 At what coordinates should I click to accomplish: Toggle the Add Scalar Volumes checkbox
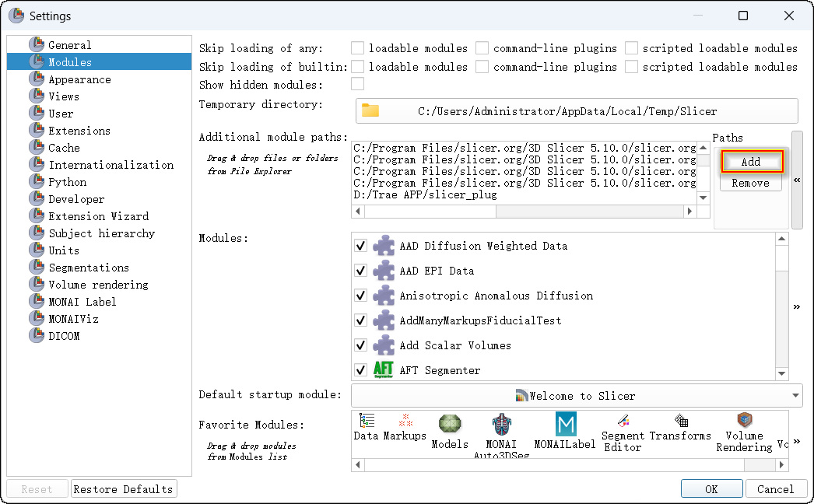(x=360, y=345)
